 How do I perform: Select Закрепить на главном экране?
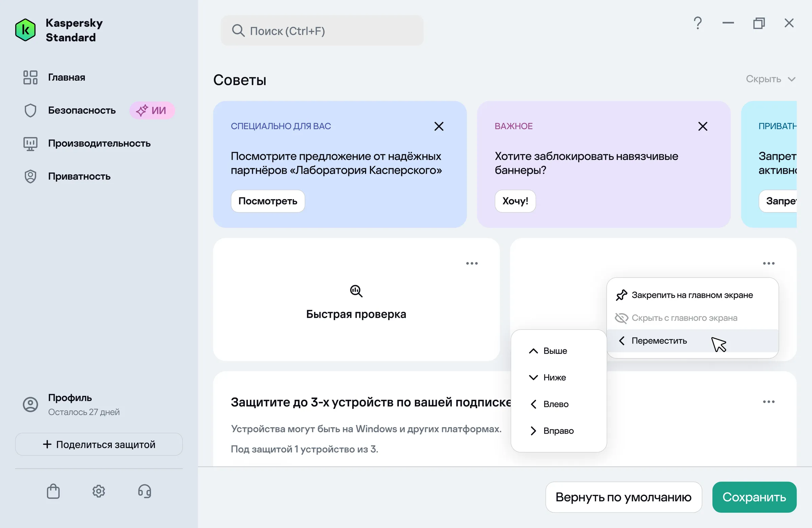tap(692, 295)
